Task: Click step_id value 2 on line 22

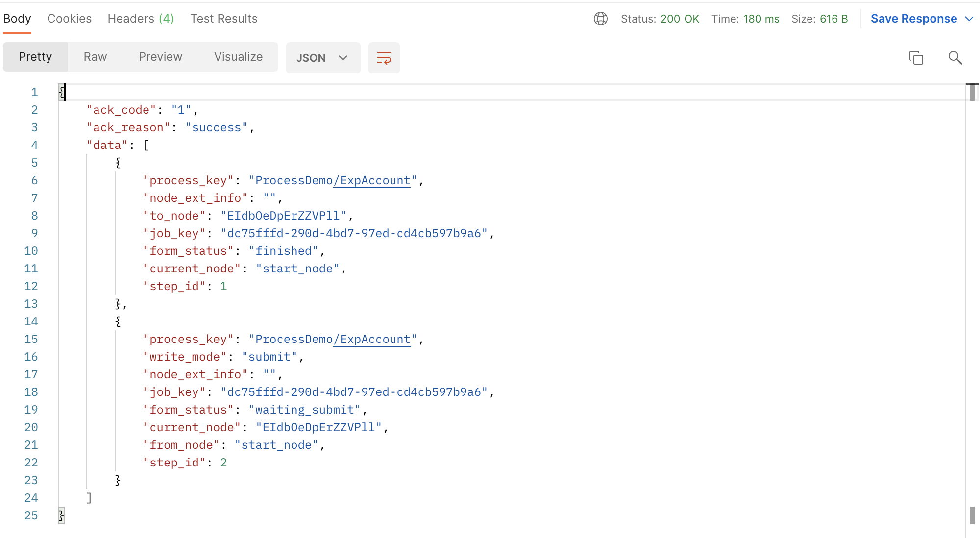Action: 223,463
